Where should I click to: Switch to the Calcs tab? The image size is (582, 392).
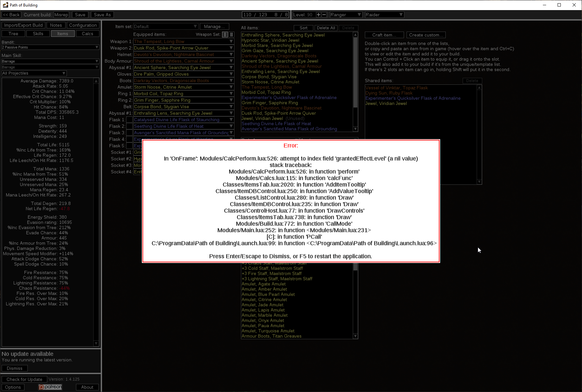[87, 33]
